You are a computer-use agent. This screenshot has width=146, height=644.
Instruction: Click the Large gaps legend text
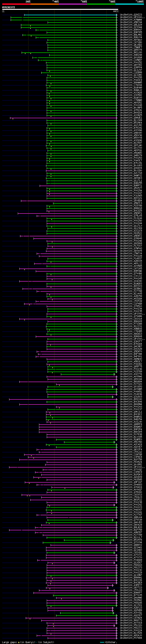point(28,642)
